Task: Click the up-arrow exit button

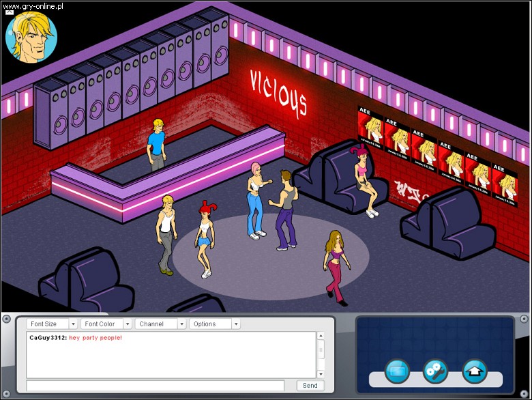Action: tap(475, 371)
